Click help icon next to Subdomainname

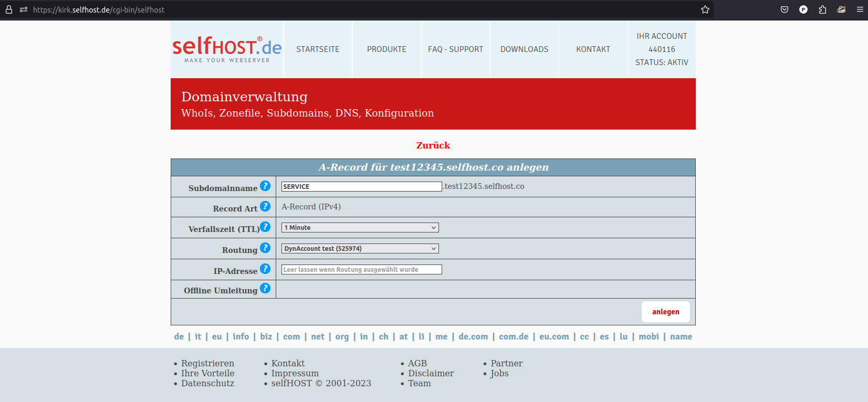click(265, 186)
